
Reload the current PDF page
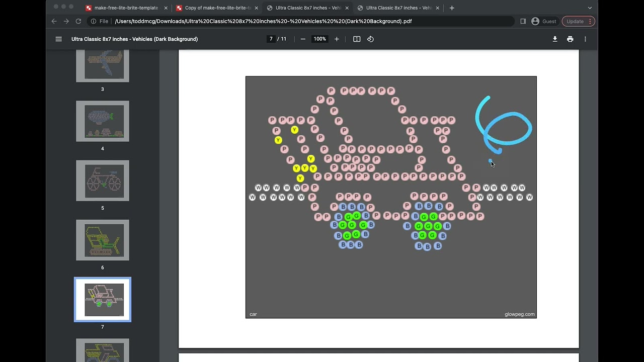tap(78, 21)
